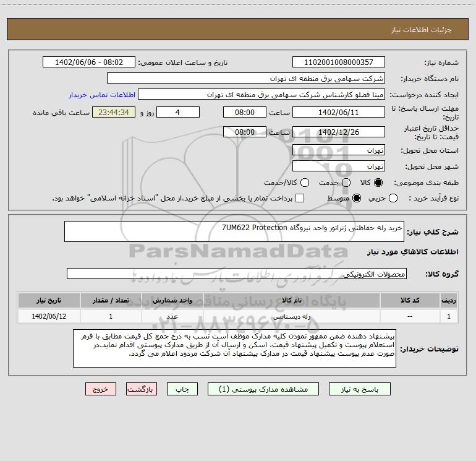Click the شماره نیاز number field
Screen dimensions: 476x461
339,62
